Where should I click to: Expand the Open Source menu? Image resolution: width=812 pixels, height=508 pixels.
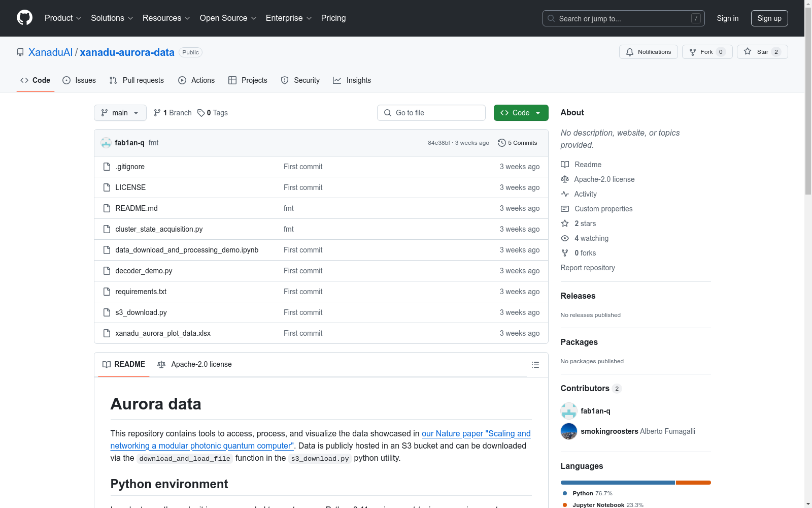[228, 18]
